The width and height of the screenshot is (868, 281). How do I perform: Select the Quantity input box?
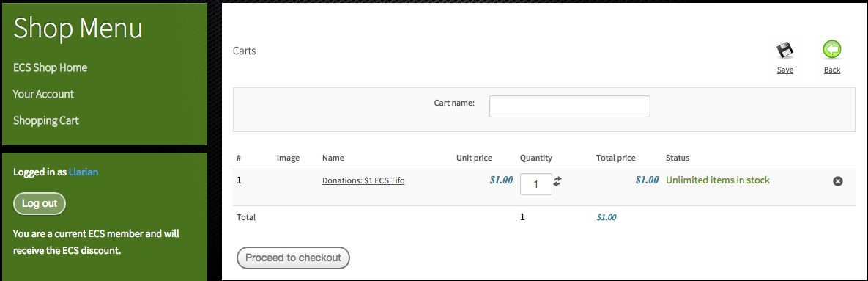click(x=536, y=185)
